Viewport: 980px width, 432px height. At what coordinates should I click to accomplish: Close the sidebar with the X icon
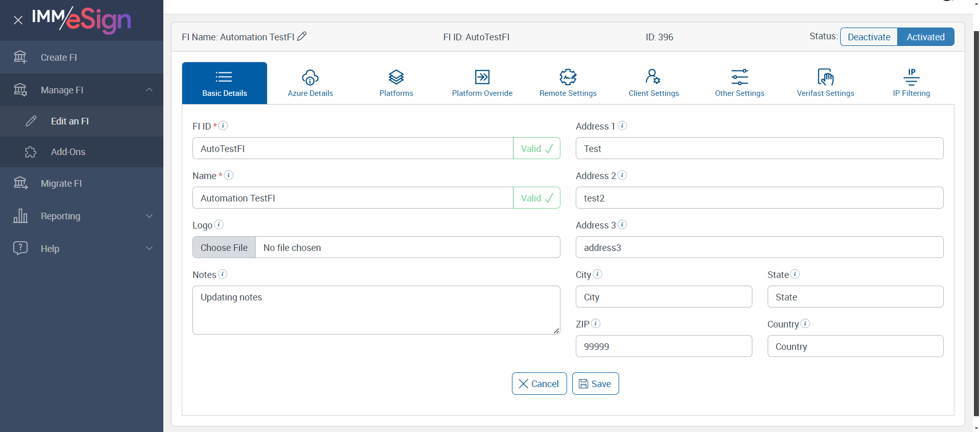click(18, 20)
